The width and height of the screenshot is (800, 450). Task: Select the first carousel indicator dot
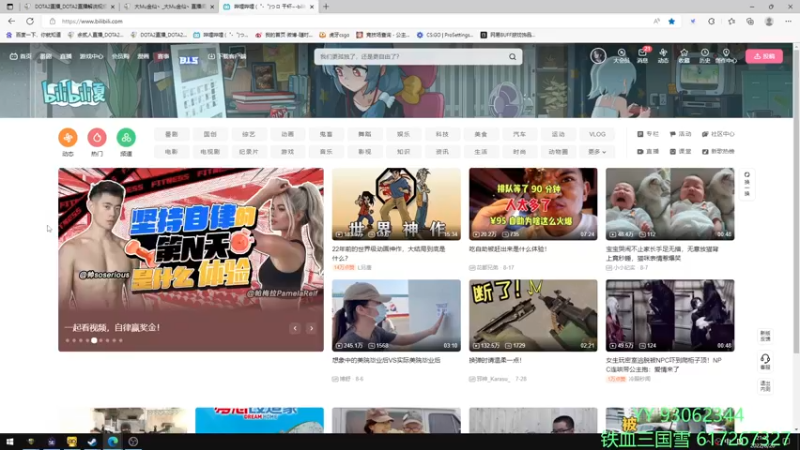(67, 340)
